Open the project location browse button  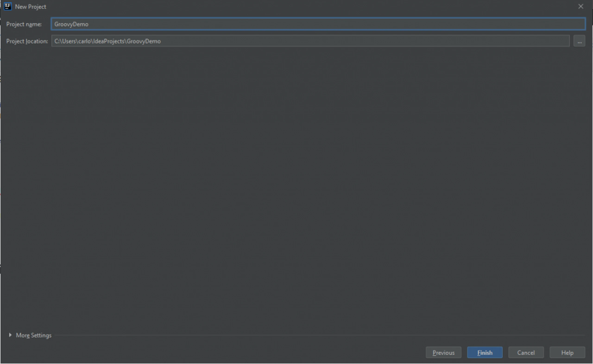(x=579, y=41)
